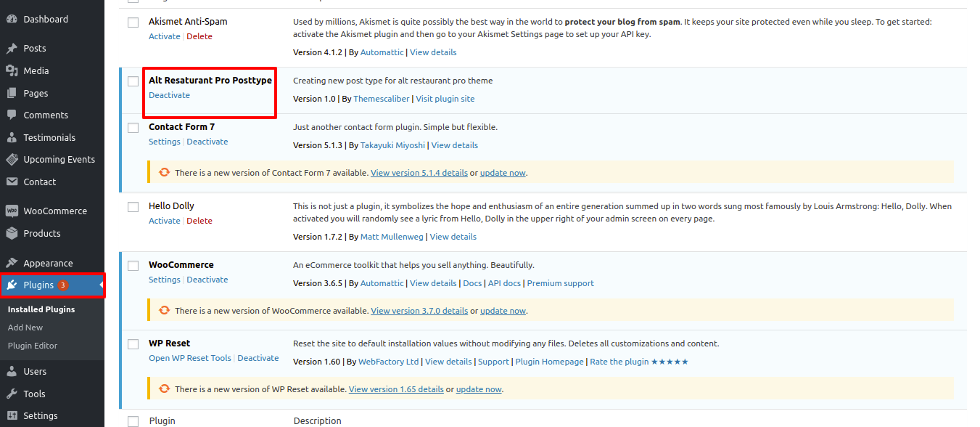
Task: Deactivate the Contact Form 7 plugin
Action: 207,142
